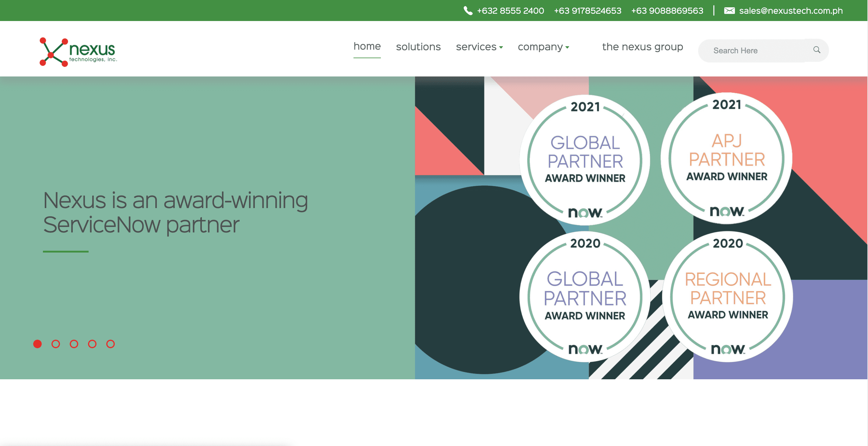Click the 2020 Global Partner award badge

pyautogui.click(x=585, y=297)
